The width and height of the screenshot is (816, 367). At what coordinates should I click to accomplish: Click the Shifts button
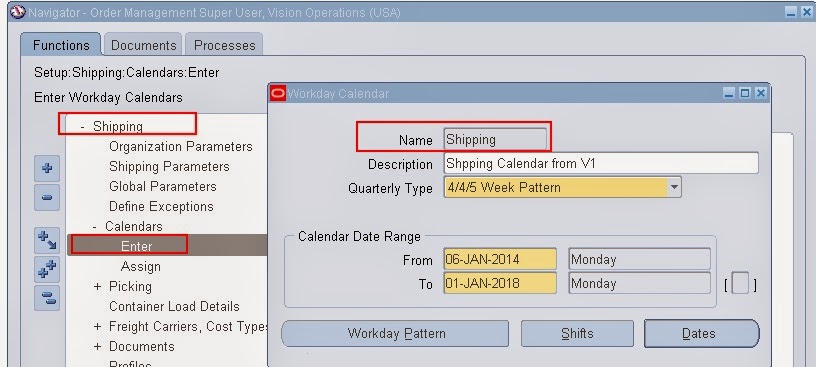click(577, 334)
